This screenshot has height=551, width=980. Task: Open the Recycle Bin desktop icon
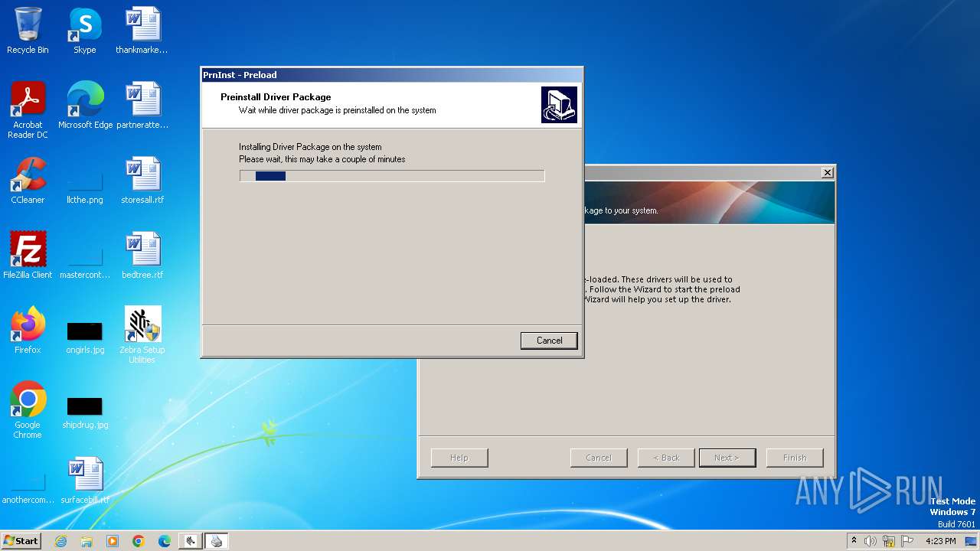tap(28, 31)
